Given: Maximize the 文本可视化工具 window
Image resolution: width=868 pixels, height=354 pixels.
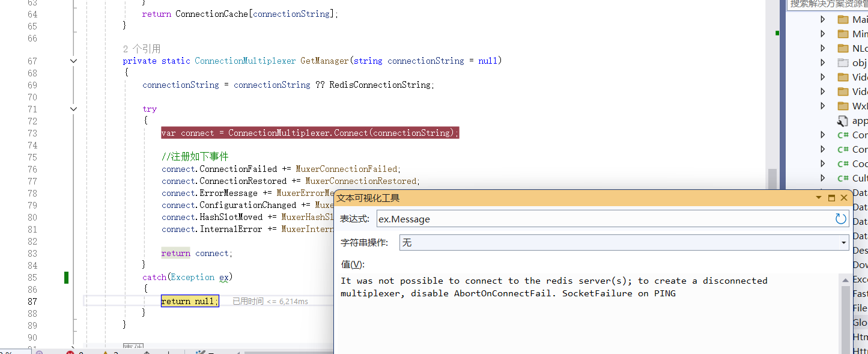Looking at the screenshot, I should [x=832, y=198].
